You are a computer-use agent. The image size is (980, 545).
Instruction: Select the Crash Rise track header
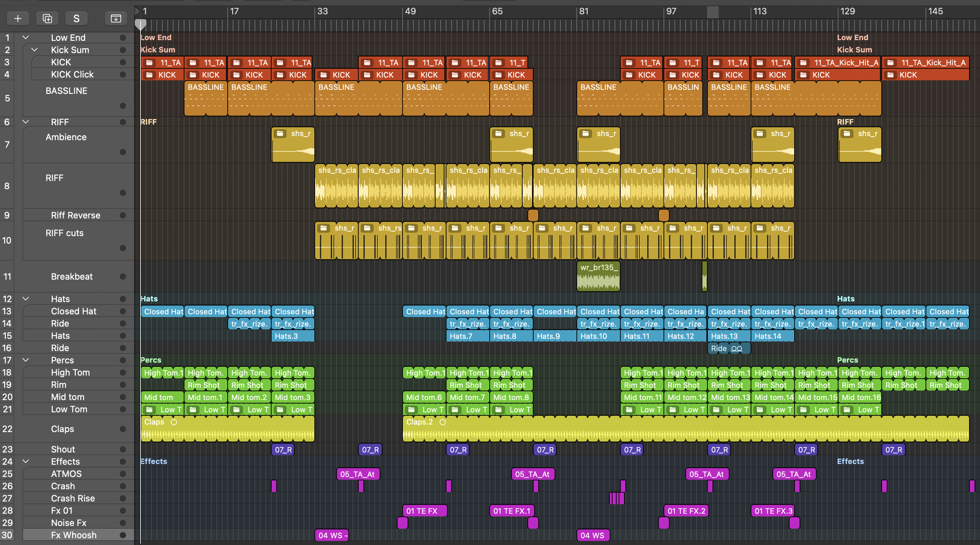point(73,498)
